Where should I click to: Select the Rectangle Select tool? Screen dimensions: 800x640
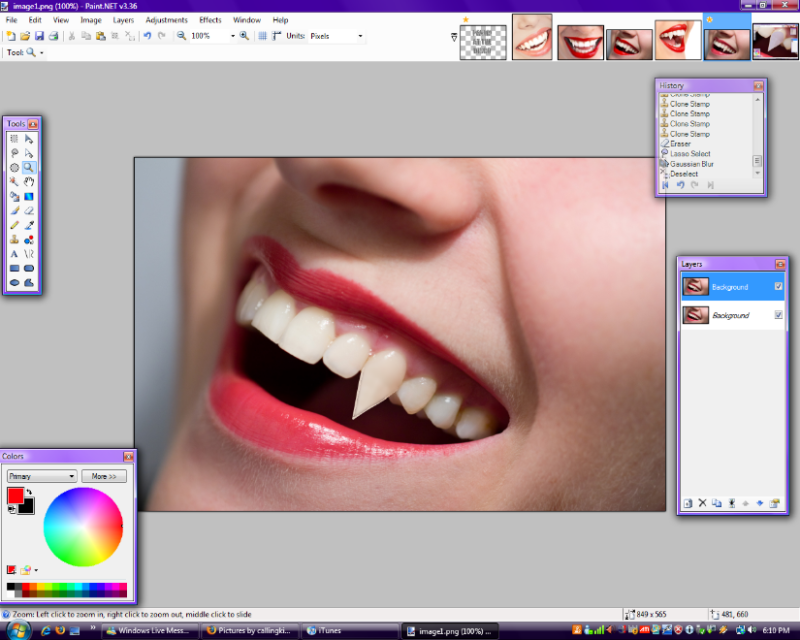14,139
